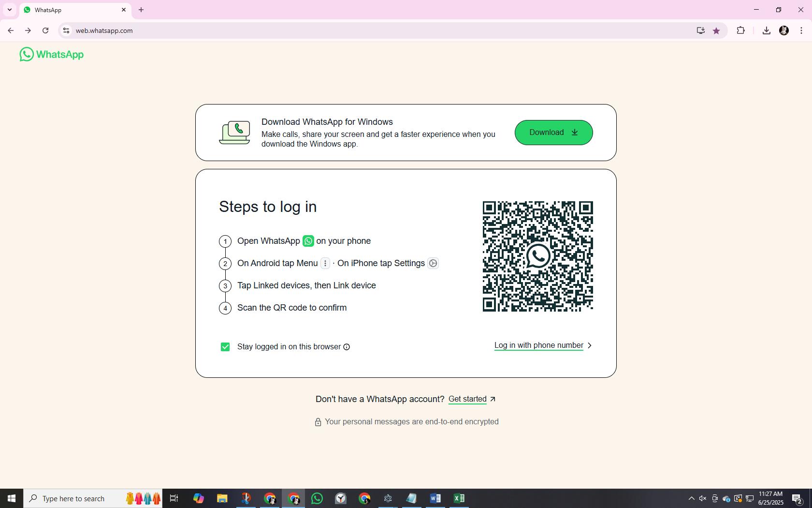The height and width of the screenshot is (508, 812).
Task: Click the green WhatsApp icon in step 1
Action: pyautogui.click(x=308, y=241)
